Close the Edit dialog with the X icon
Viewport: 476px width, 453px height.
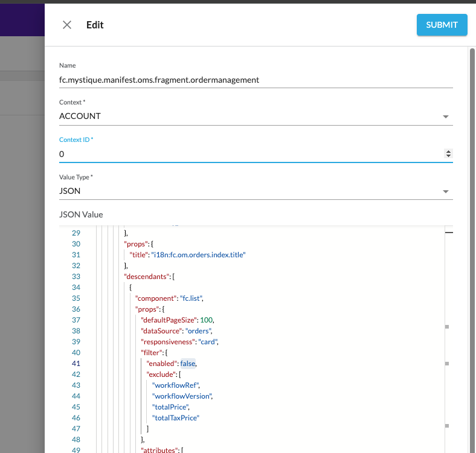click(67, 25)
